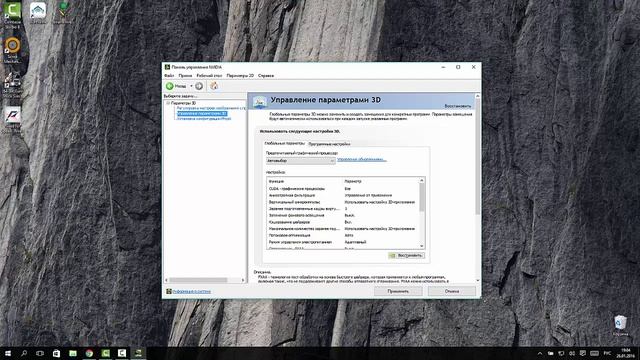Select the threaded optimization row set to Авто

tap(342, 236)
